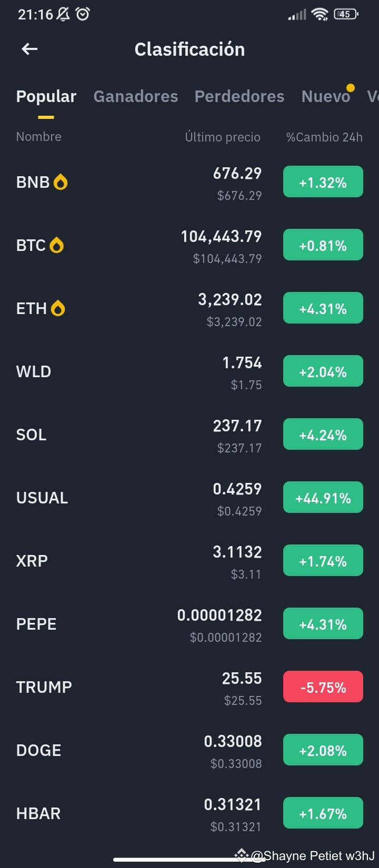This screenshot has width=379, height=868.
Task: Toggle the USUAL +44.91% change badge
Action: (323, 498)
